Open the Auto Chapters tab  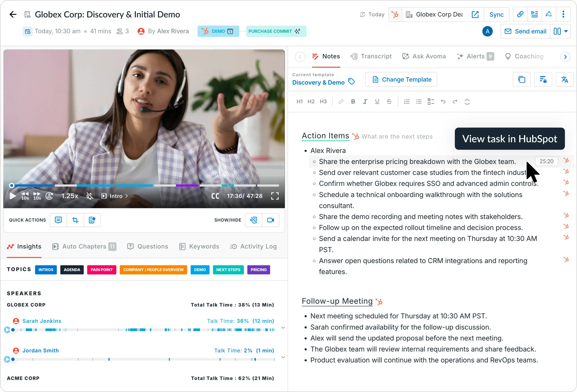84,246
